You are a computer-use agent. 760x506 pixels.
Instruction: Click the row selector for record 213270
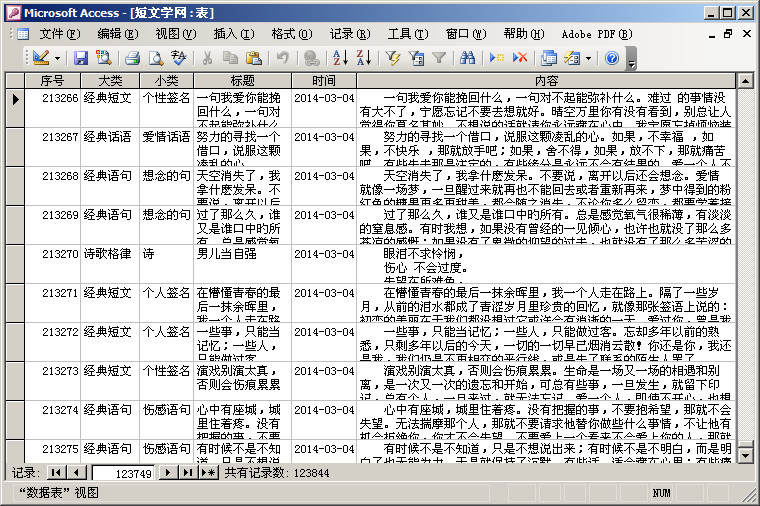15,264
